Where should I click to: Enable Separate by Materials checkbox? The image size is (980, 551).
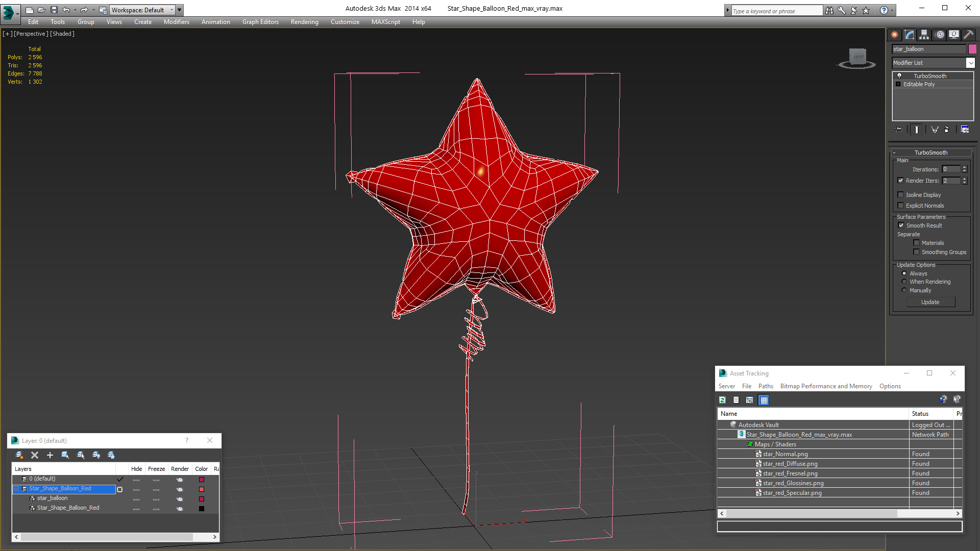tap(916, 243)
